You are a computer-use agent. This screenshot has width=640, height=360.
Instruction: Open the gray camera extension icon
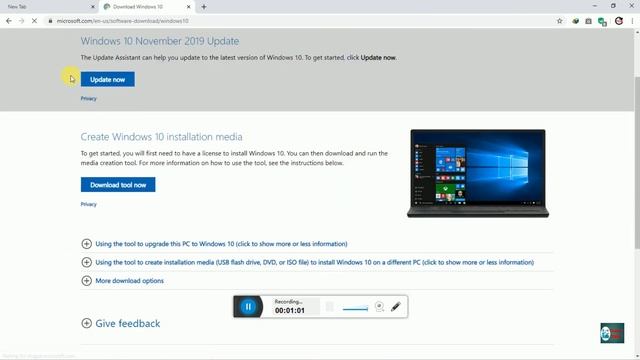coord(588,21)
